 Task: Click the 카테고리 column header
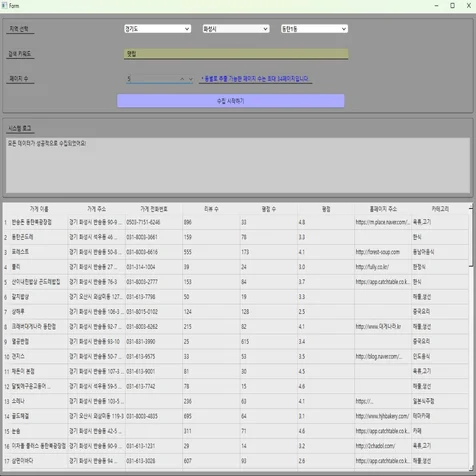440,209
